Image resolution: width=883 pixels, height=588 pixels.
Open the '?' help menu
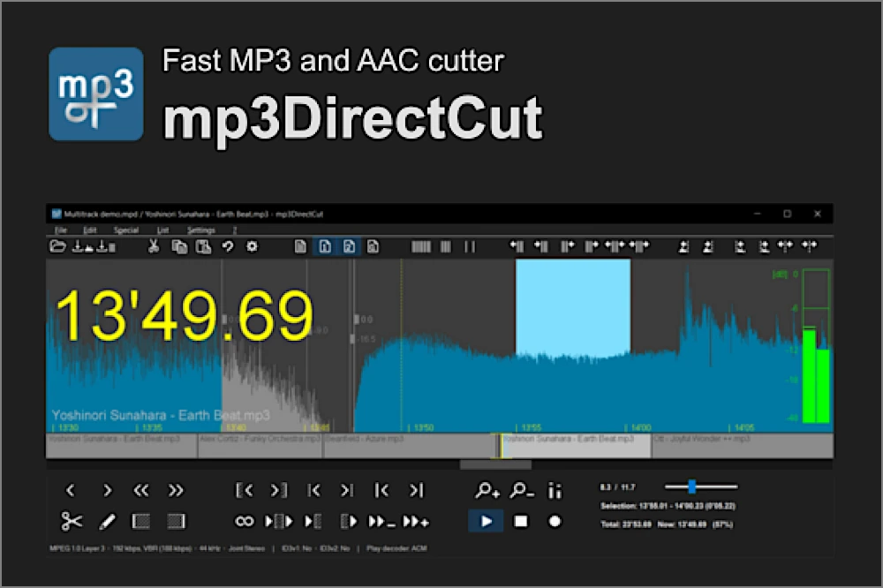234,230
